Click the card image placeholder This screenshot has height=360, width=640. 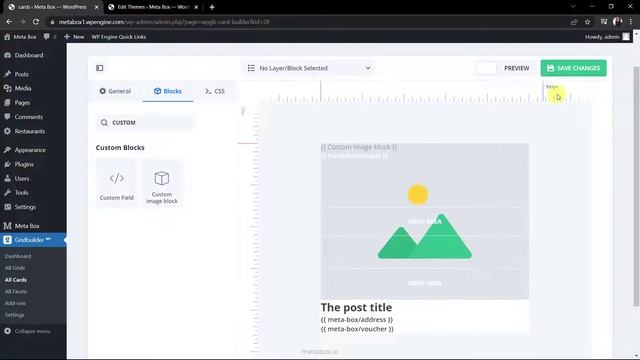tap(424, 221)
